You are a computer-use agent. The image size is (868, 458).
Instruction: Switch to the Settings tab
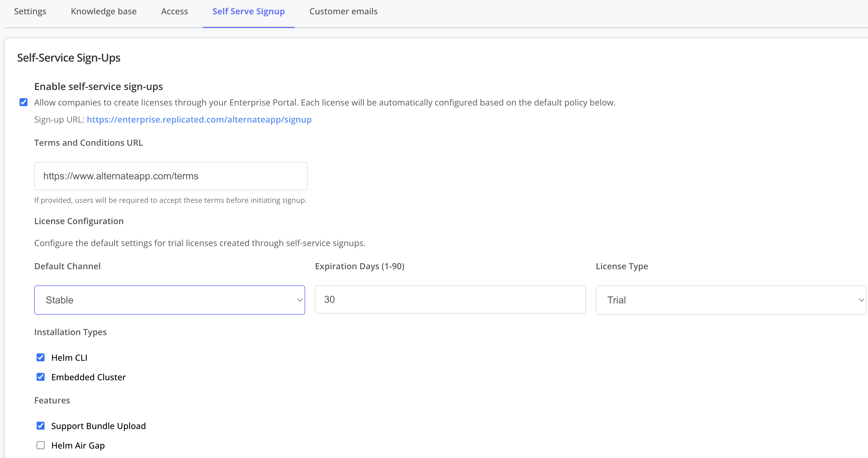point(30,11)
